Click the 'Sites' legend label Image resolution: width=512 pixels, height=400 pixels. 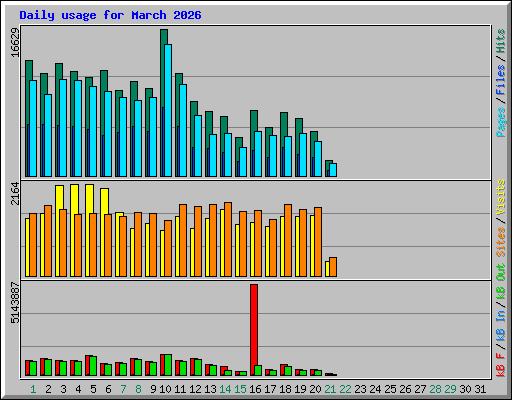[x=501, y=242]
